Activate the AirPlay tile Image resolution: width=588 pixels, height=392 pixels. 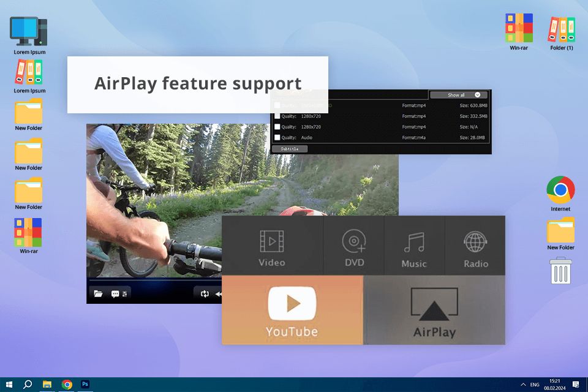click(434, 310)
